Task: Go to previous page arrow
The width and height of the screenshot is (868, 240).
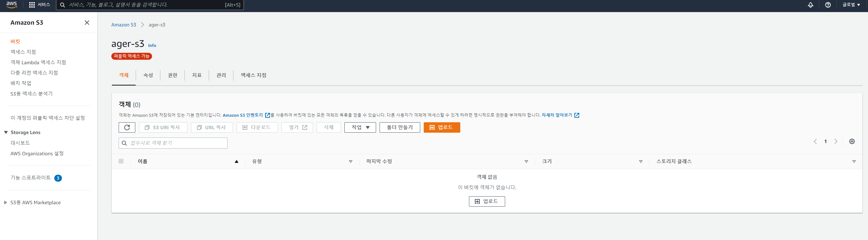Action: [815, 141]
